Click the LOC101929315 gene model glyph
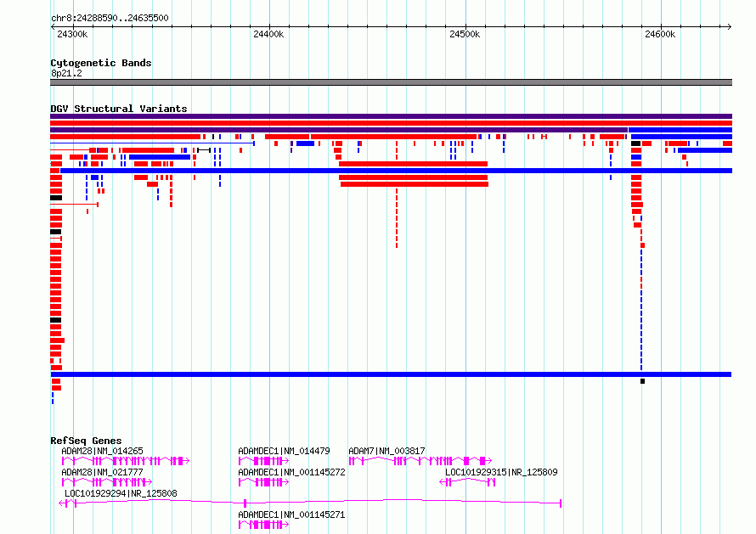 [467, 482]
